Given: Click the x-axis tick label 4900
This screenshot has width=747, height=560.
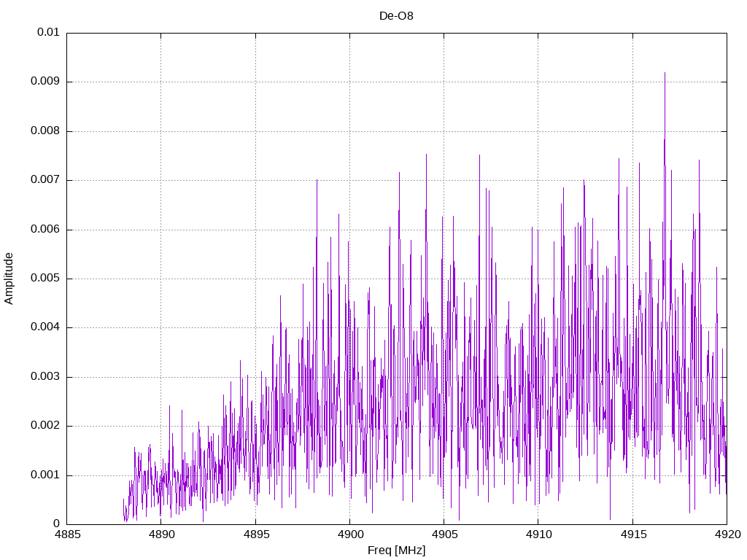Looking at the screenshot, I should coord(350,534).
